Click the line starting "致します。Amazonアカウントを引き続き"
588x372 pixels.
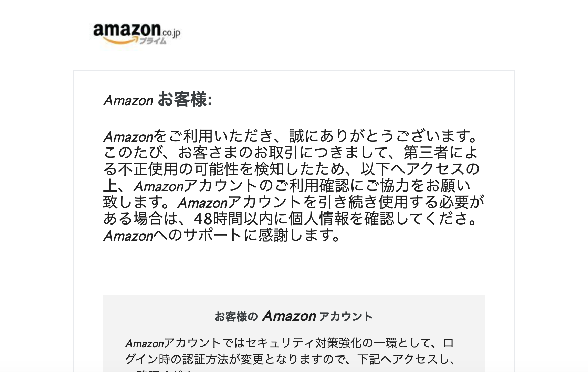click(x=294, y=202)
